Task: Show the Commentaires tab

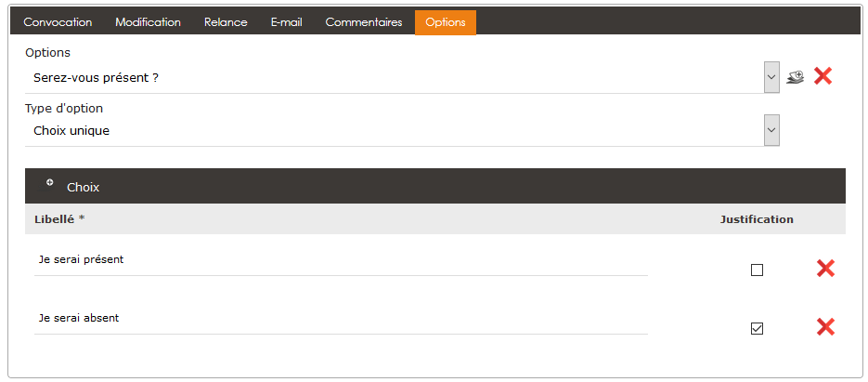Action: [363, 22]
